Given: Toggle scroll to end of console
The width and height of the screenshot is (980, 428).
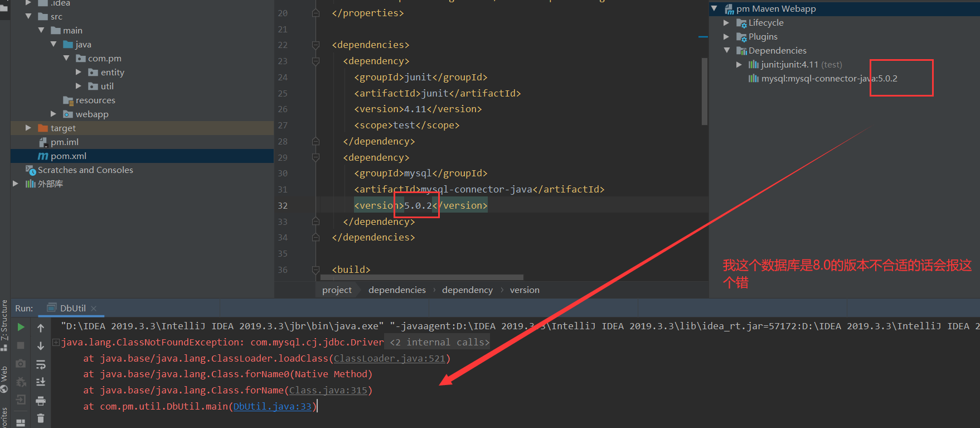Looking at the screenshot, I should coord(41,382).
